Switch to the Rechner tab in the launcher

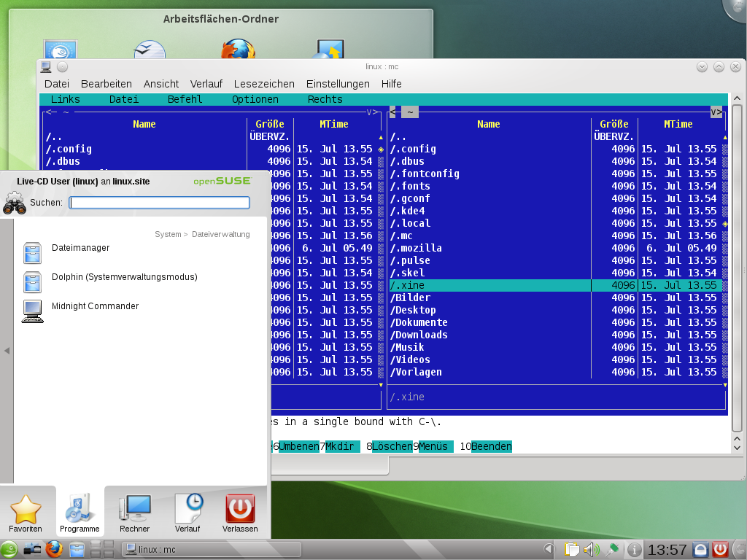point(134,511)
